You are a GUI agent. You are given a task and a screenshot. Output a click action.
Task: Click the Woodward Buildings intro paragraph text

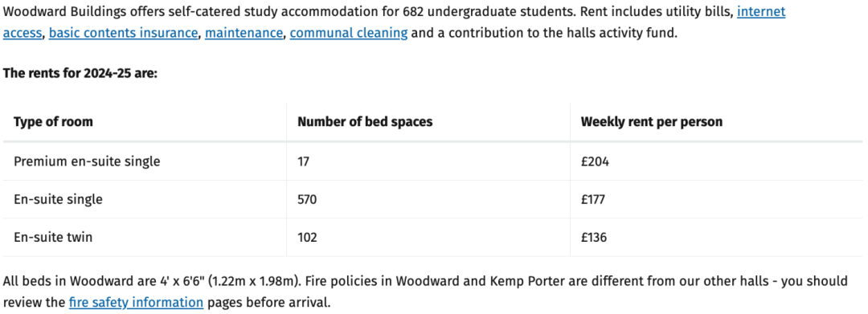[x=394, y=22]
